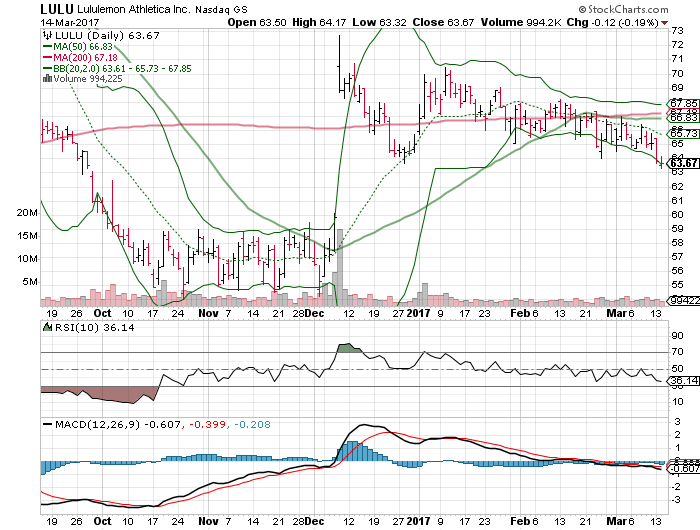700x530 pixels.
Task: Click the 5M volume axis label
Action: (x=30, y=281)
